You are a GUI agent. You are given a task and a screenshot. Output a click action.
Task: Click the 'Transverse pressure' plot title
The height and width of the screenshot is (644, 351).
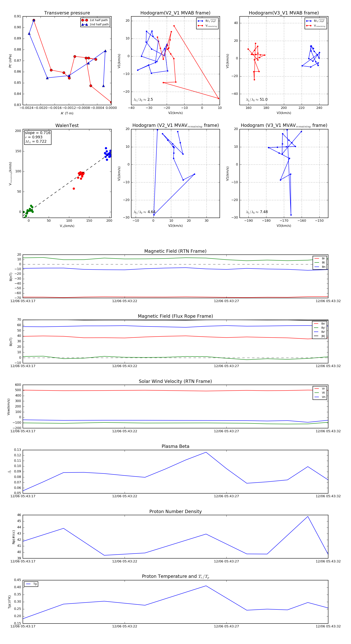tap(67, 13)
